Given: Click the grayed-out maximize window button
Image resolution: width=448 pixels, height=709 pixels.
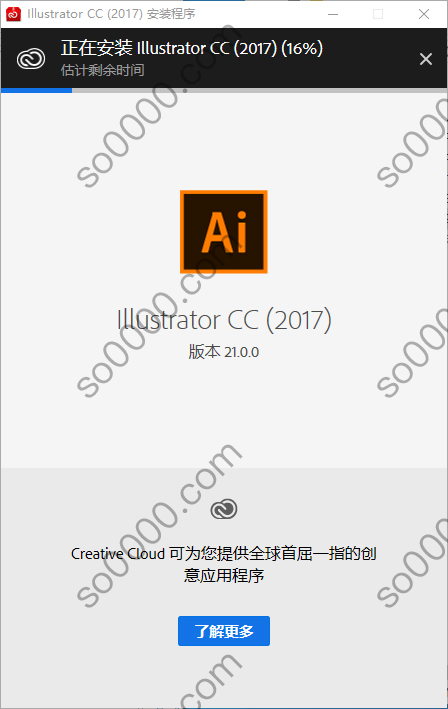Looking at the screenshot, I should [378, 14].
